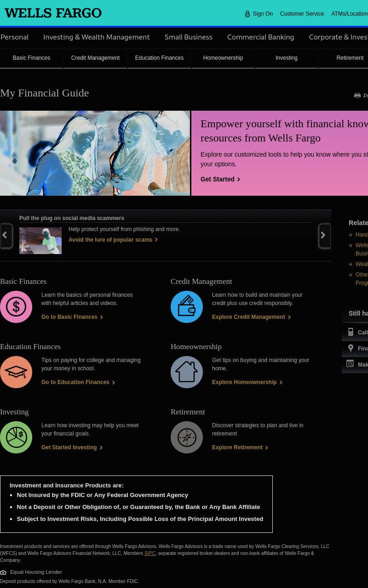The image size is (368, 588).
Task: Click the Sign On lock icon
Action: (x=247, y=14)
